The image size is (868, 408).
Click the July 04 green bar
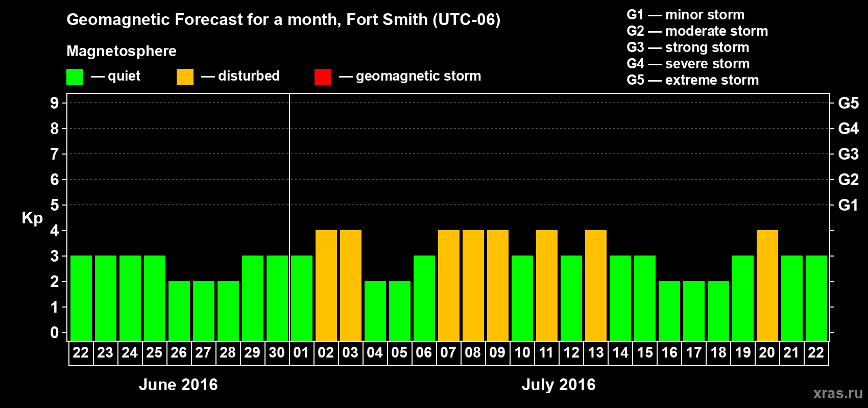point(375,311)
